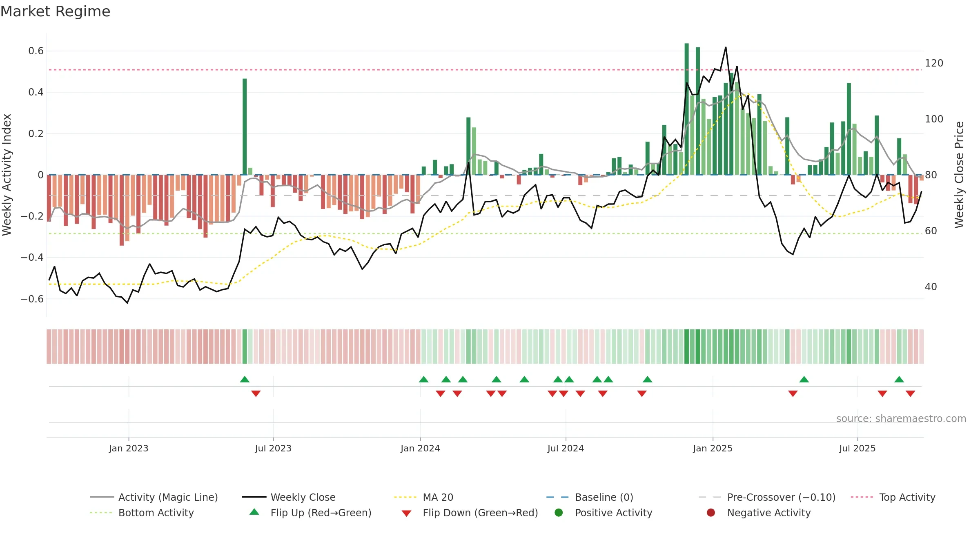
Task: Click the dark red Negative Activity circle in the legend
Action: (x=711, y=513)
